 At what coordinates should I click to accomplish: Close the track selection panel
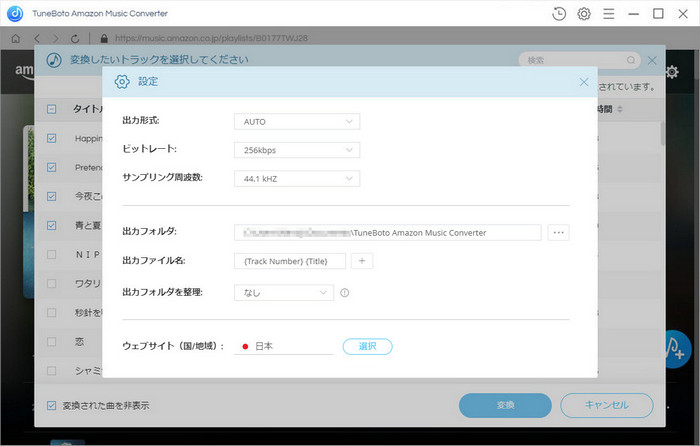click(652, 60)
